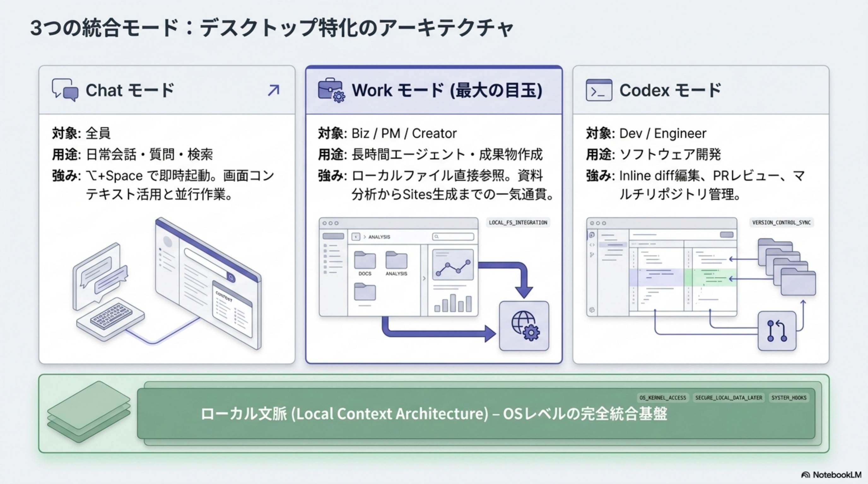The image size is (868, 484).
Task: Click the text ソフトウェア開発
Action: tap(670, 154)
